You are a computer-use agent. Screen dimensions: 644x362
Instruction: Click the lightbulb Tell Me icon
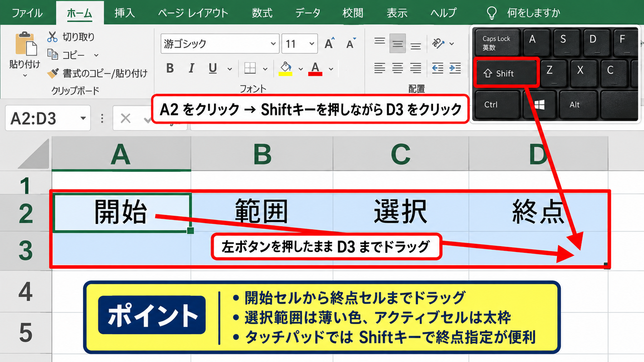coord(491,13)
